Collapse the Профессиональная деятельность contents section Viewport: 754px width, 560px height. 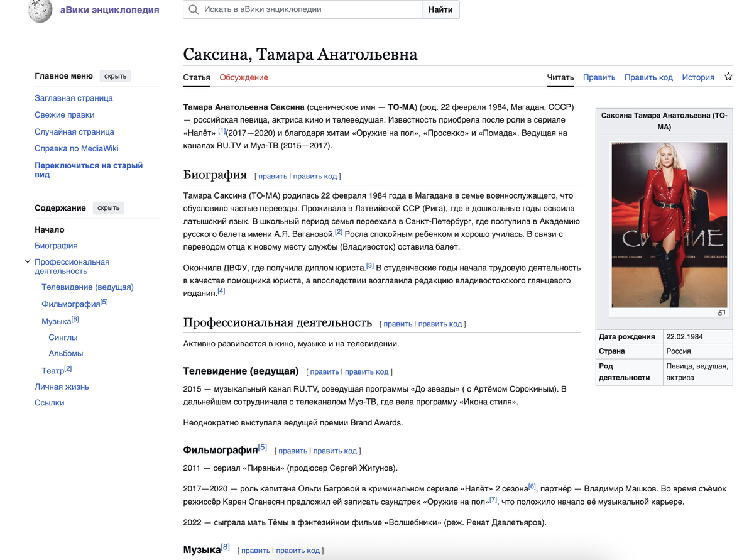[27, 260]
